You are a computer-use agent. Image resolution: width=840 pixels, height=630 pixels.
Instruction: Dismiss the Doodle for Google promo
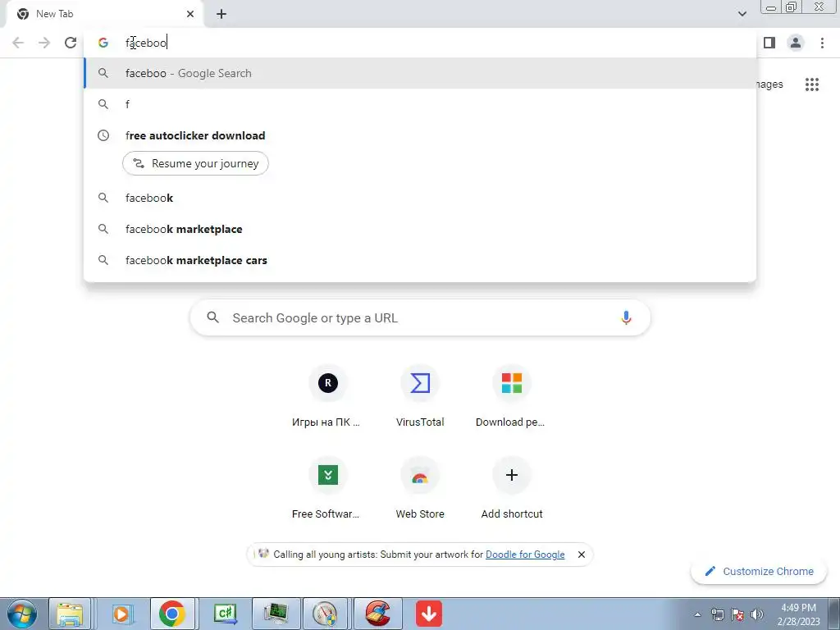pyautogui.click(x=582, y=555)
